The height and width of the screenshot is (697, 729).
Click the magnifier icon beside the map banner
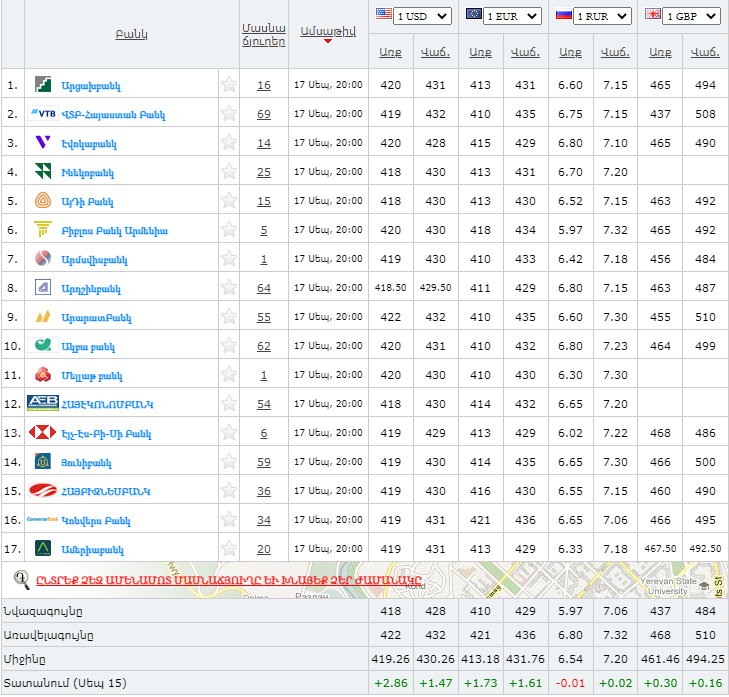[x=21, y=580]
